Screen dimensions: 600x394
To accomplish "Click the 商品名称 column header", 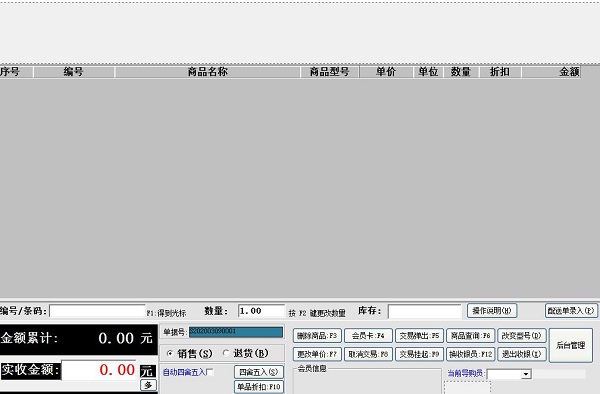I will 207,72.
